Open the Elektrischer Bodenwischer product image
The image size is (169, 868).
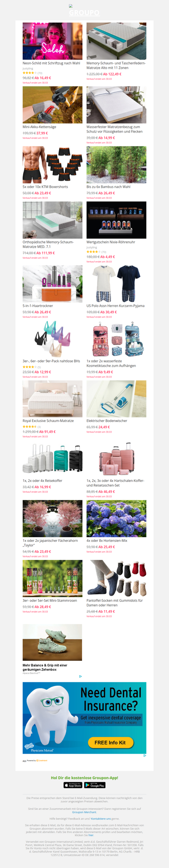coord(116,399)
